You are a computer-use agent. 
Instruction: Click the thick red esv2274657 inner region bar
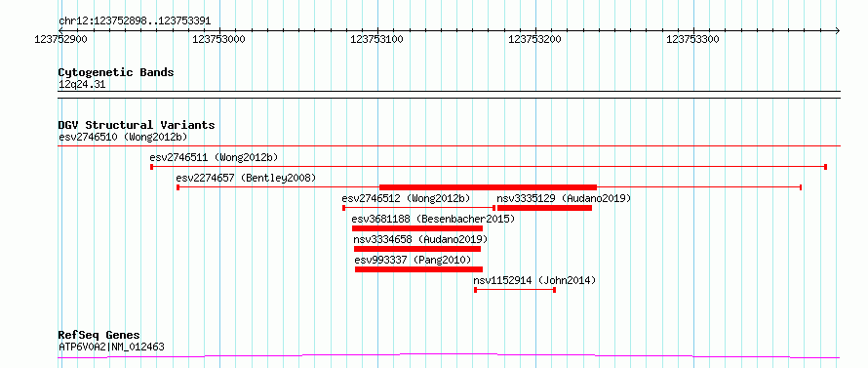tap(488, 187)
